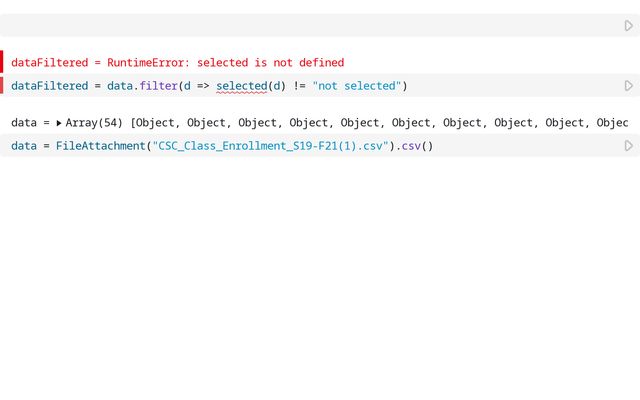This screenshot has height=400, width=640.
Task: Click the first Object in array preview
Action: click(157, 123)
